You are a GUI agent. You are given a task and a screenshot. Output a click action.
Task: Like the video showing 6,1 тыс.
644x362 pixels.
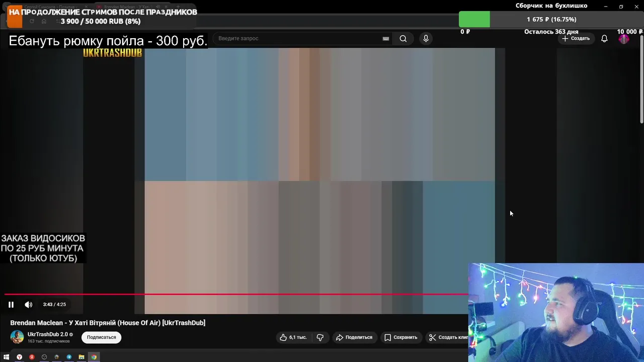pyautogui.click(x=293, y=337)
